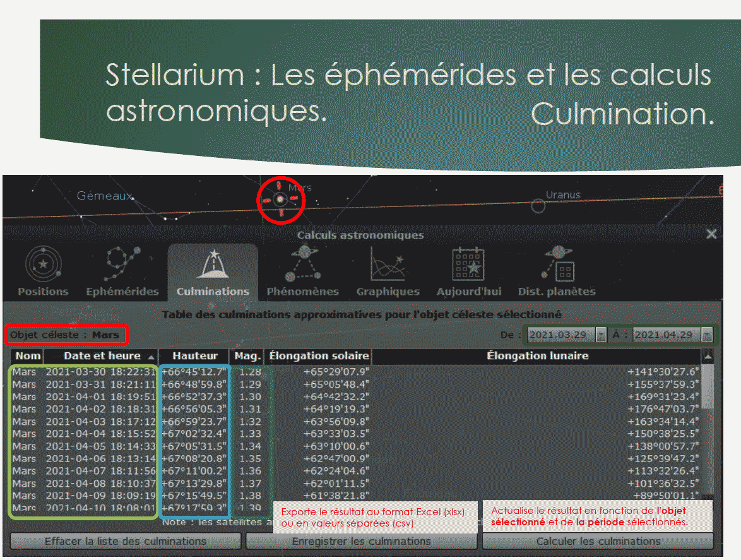Open the Ephémérides tab icon

(123, 264)
